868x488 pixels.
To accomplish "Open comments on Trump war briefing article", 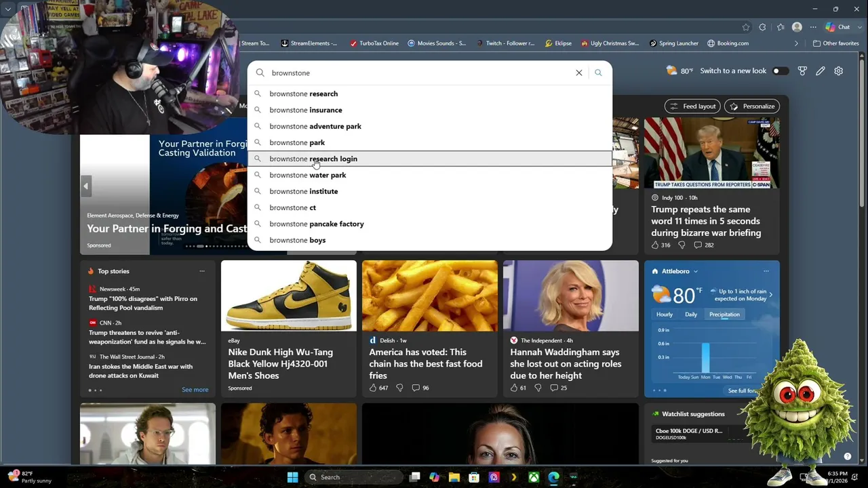I will click(703, 245).
